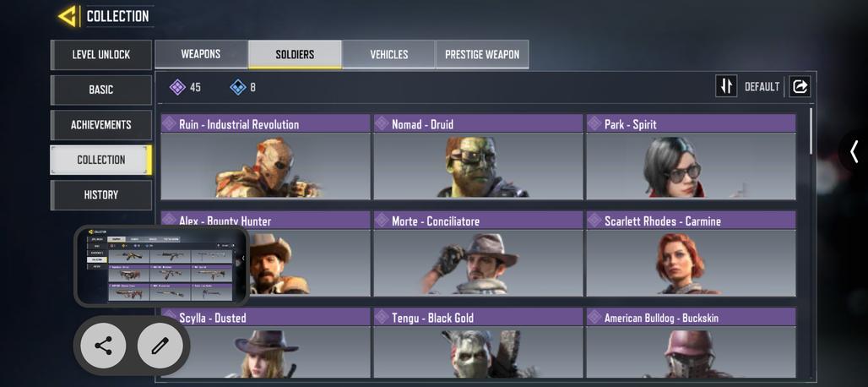Switch to the VEHICLES tab
The width and height of the screenshot is (868, 387).
[x=389, y=54]
